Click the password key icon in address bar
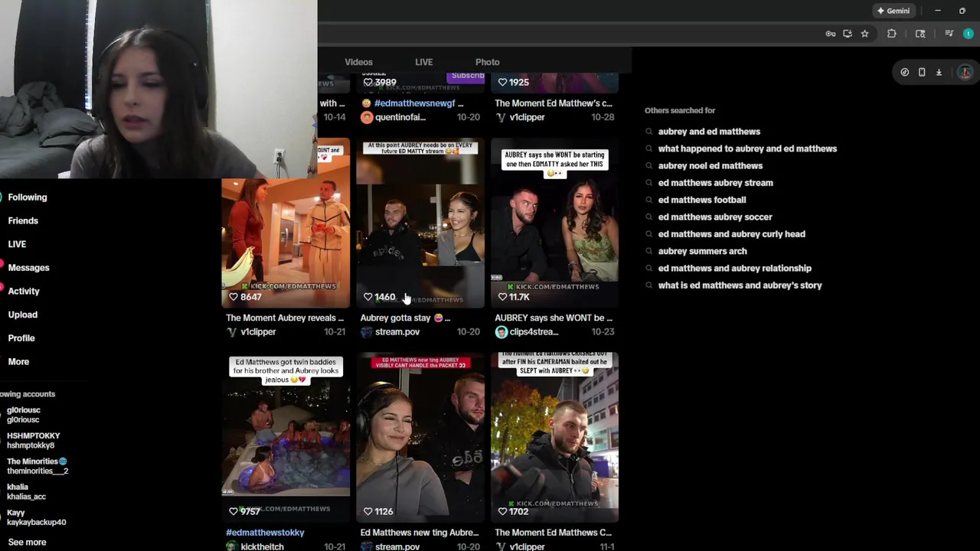The height and width of the screenshot is (551, 980). [831, 34]
